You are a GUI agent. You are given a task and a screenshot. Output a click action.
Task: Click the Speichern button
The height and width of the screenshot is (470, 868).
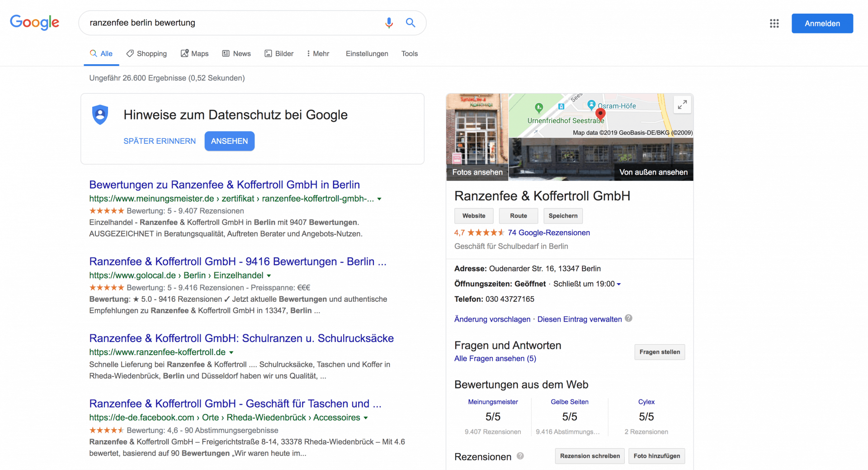pos(563,216)
